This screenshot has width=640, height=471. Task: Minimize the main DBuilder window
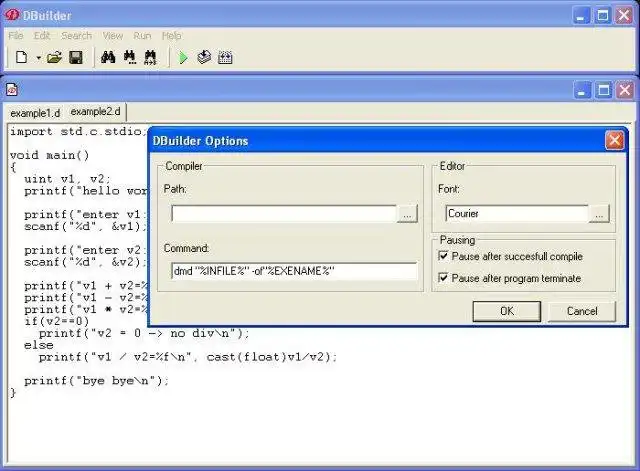click(581, 16)
